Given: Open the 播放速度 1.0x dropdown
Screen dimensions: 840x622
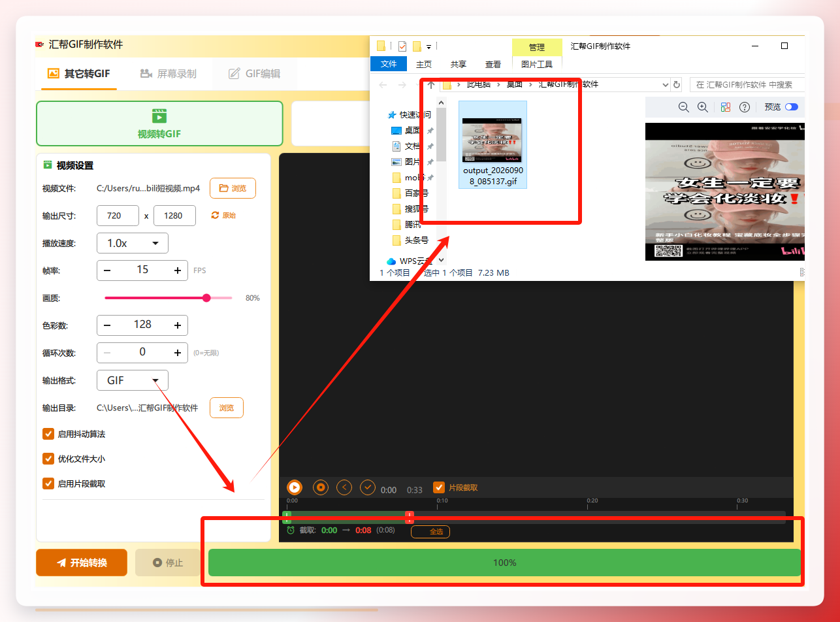Looking at the screenshot, I should pos(133,243).
